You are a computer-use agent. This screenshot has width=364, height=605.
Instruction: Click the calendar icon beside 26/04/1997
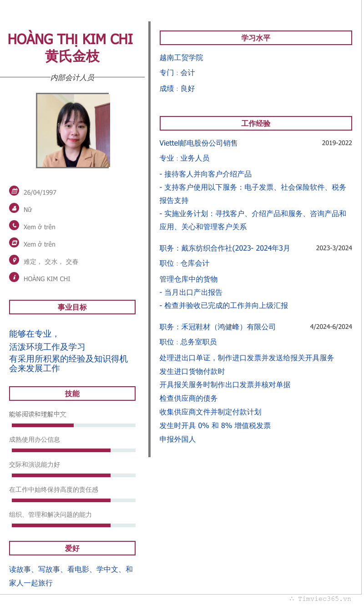pos(14,191)
